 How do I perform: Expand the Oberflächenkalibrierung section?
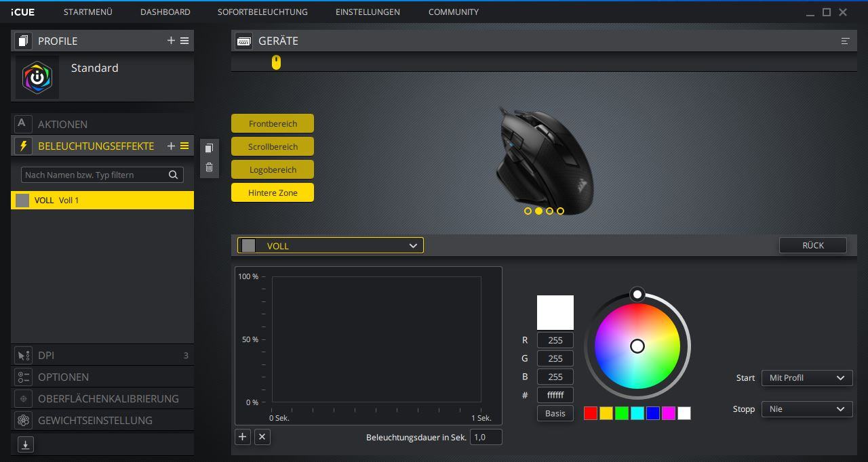tap(102, 398)
